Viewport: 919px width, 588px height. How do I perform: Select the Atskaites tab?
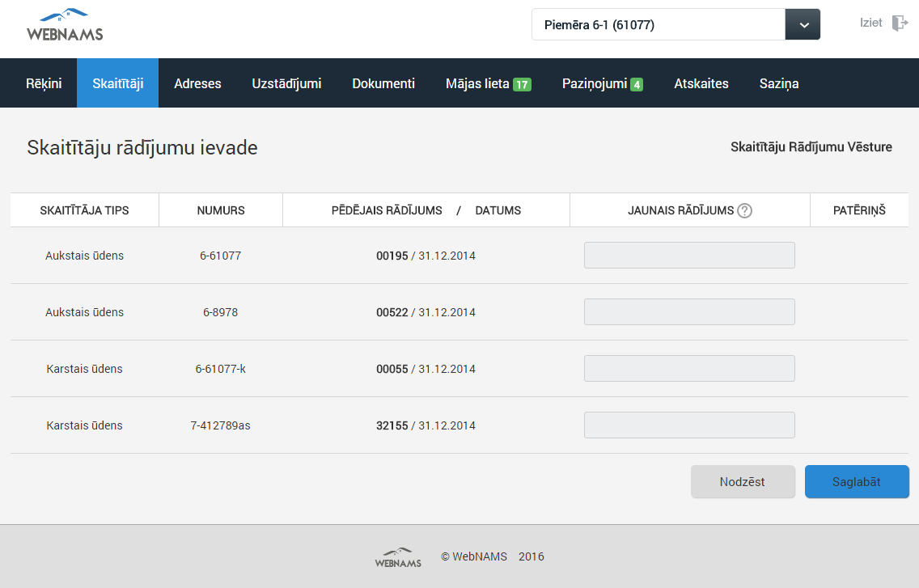[x=701, y=83]
